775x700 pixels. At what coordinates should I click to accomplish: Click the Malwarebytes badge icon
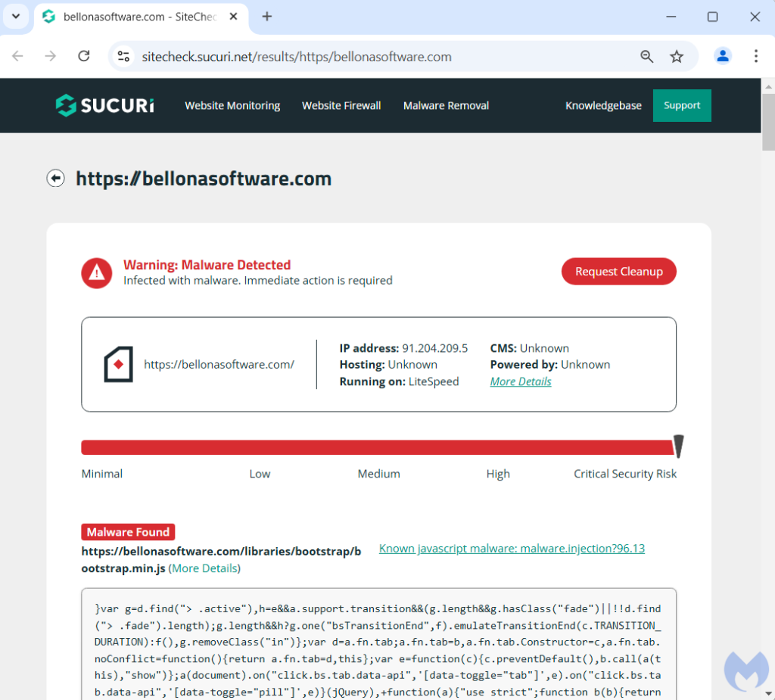tap(745, 670)
